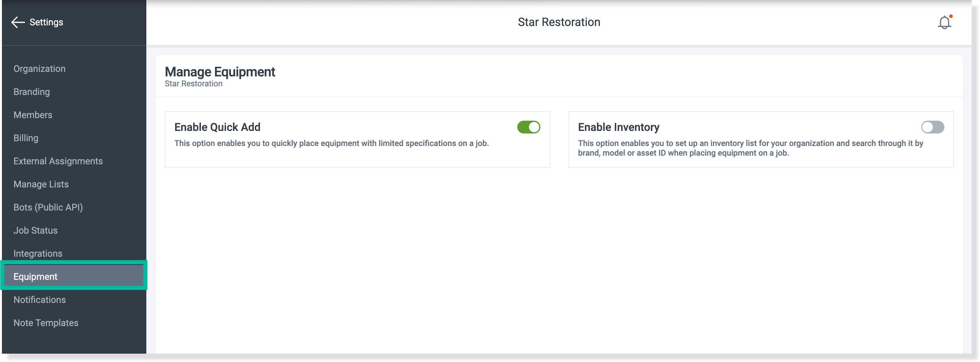
Task: Navigate to External Assignments
Action: pyautogui.click(x=58, y=161)
